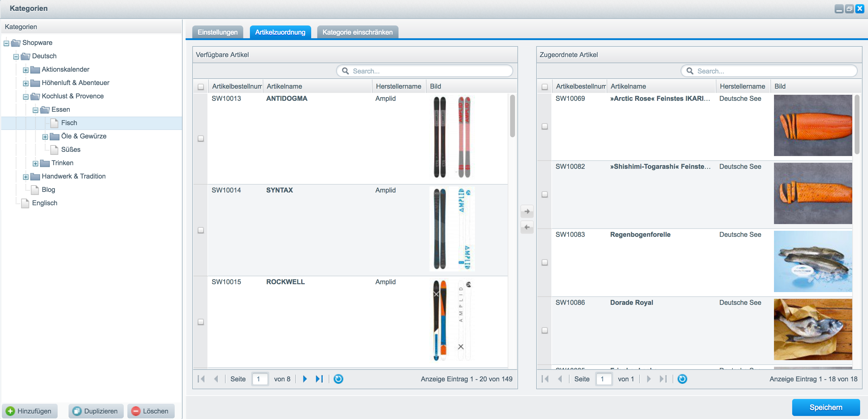Image resolution: width=868 pixels, height=419 pixels.
Task: Close the Kategorien window
Action: [860, 9]
